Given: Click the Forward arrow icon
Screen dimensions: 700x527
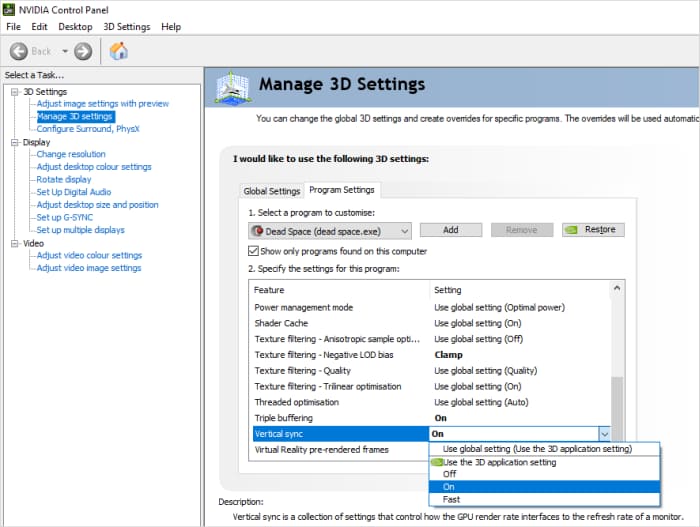Looking at the screenshot, I should (83, 51).
